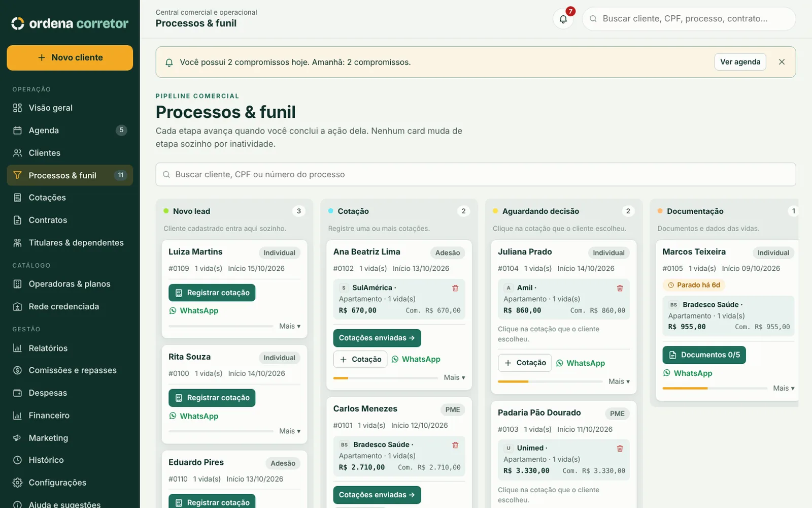Remove Unimed quote via trash icon

[620, 449]
